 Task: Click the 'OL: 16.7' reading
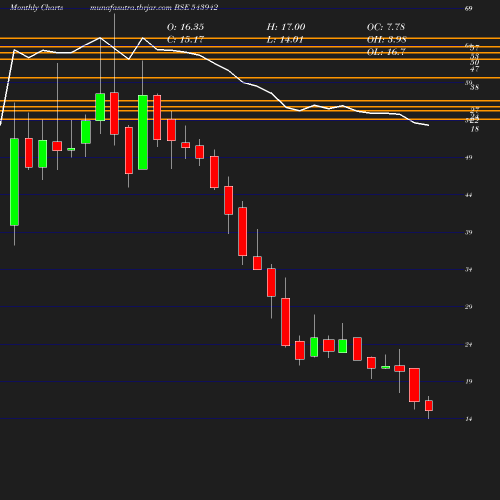[386, 52]
